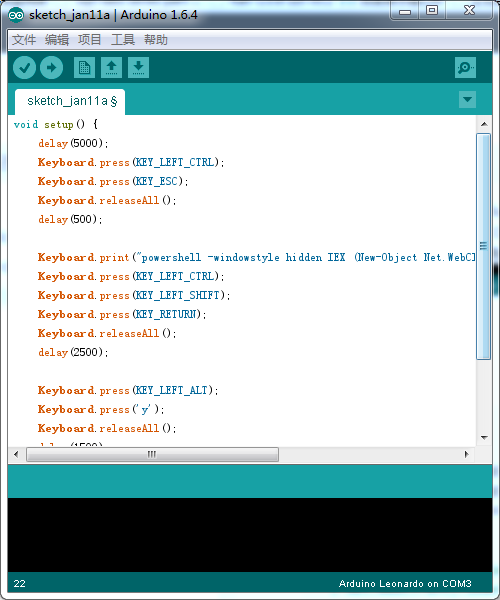Click the horizontal scrollbar right arrow
This screenshot has height=600, width=500.
[x=466, y=455]
